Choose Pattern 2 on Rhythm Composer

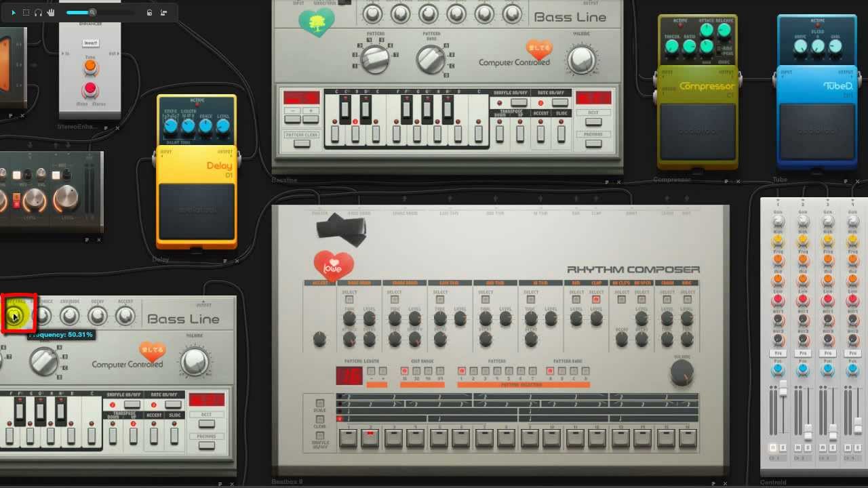(x=473, y=371)
